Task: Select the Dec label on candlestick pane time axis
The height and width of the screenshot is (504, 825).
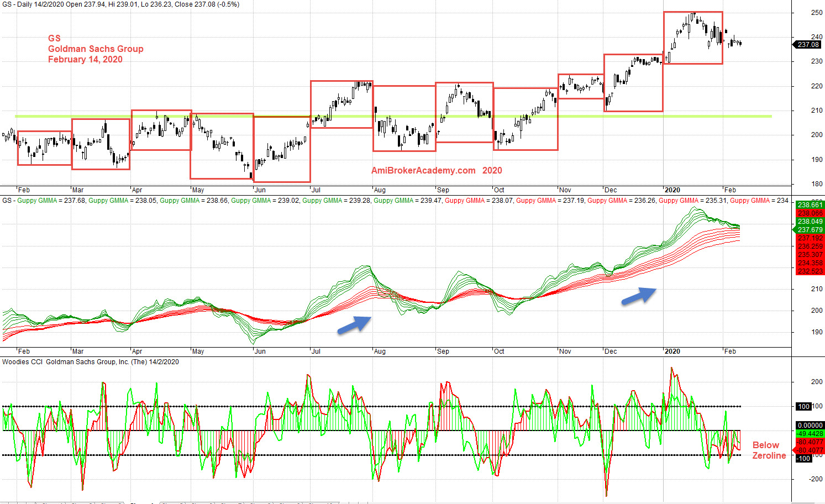Action: [610, 190]
